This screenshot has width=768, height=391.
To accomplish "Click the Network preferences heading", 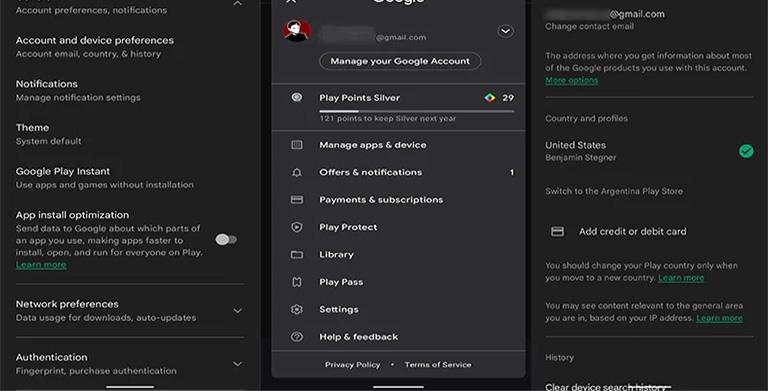I will [67, 304].
